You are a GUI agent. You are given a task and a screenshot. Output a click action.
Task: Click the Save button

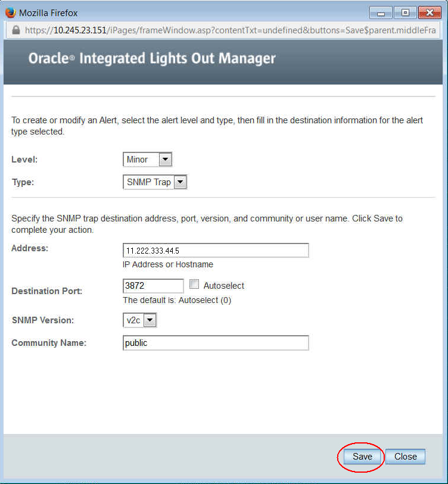(x=362, y=457)
